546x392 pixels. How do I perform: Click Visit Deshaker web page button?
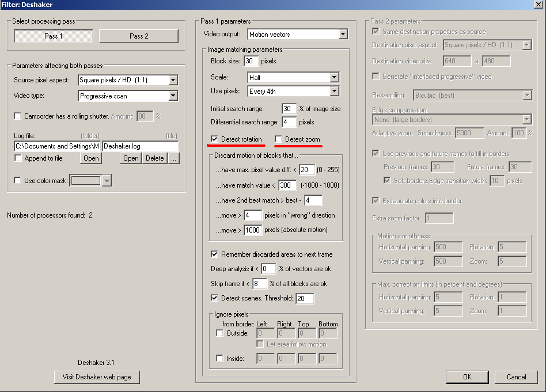point(97,377)
